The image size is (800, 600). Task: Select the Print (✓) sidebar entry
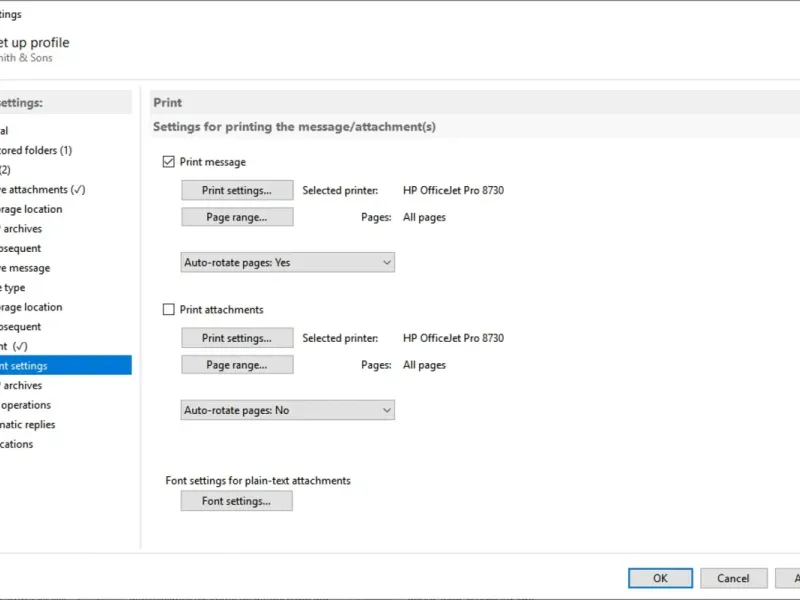(14, 346)
